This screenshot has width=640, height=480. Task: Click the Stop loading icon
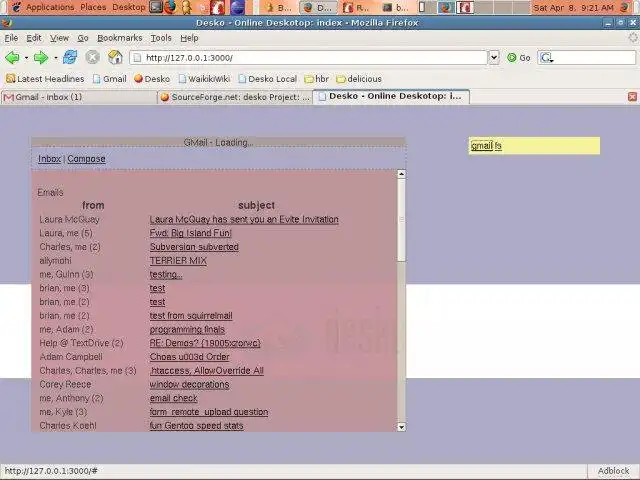click(93, 57)
